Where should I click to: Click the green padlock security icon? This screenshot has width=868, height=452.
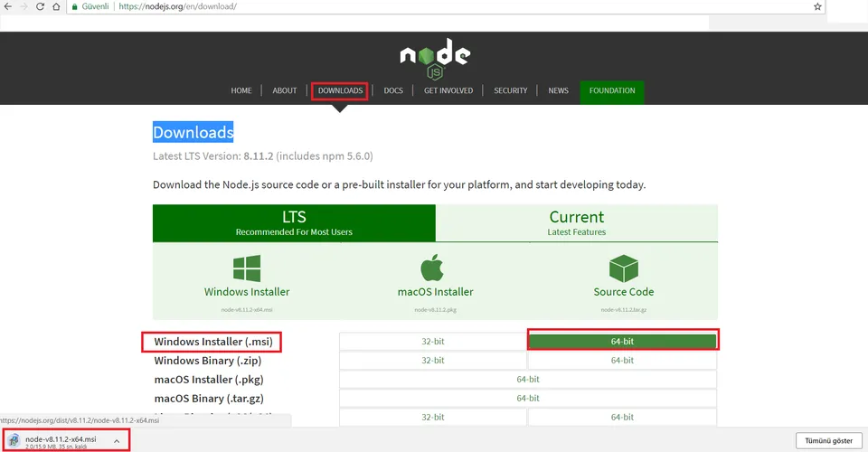point(75,6)
